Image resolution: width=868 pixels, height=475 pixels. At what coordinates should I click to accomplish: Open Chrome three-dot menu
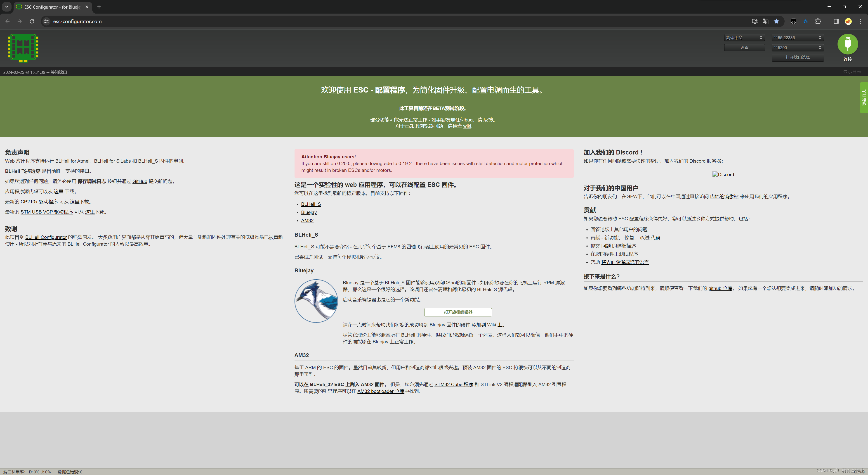[860, 21]
